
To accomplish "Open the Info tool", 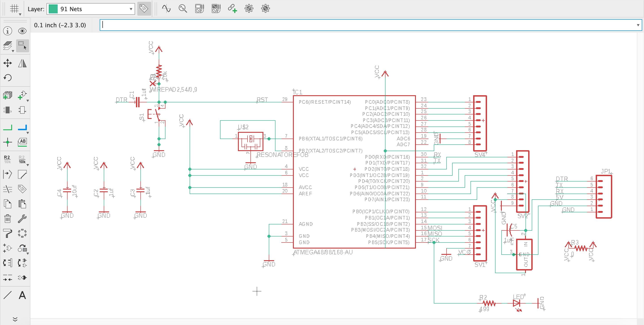I will click(8, 31).
